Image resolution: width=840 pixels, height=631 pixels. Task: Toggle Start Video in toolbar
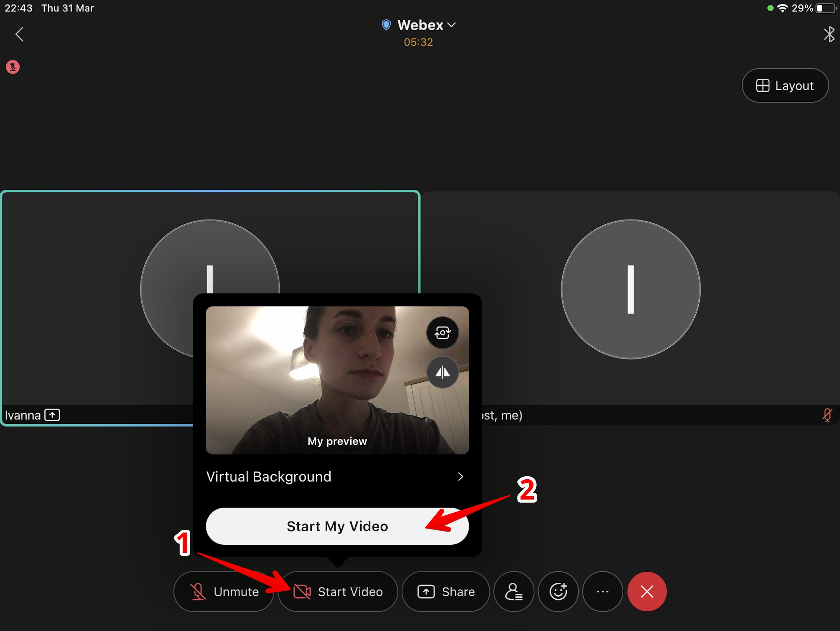[x=338, y=591]
